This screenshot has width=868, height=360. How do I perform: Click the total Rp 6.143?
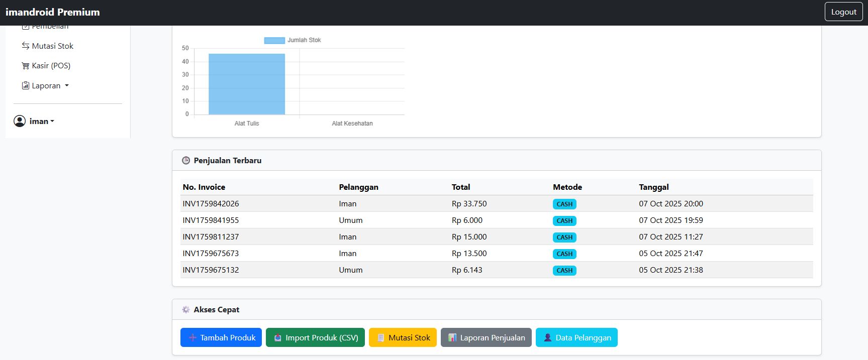click(x=467, y=270)
